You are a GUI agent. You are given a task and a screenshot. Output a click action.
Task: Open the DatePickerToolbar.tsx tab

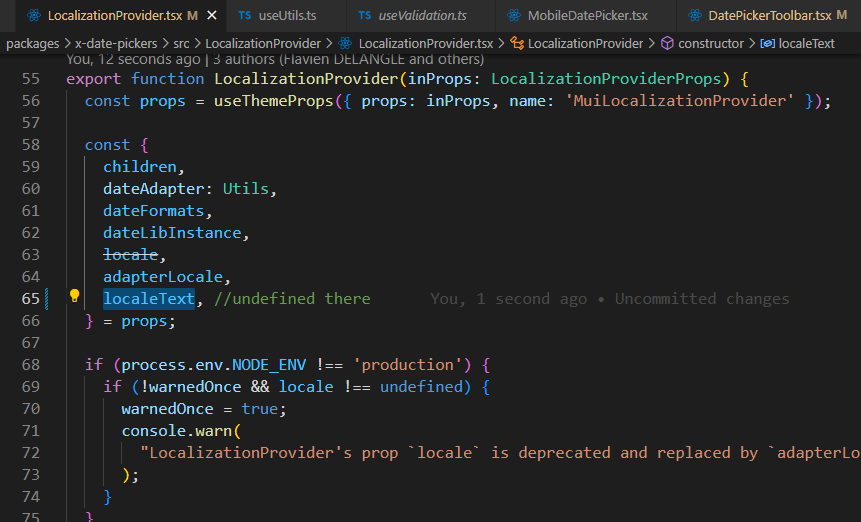(x=769, y=15)
